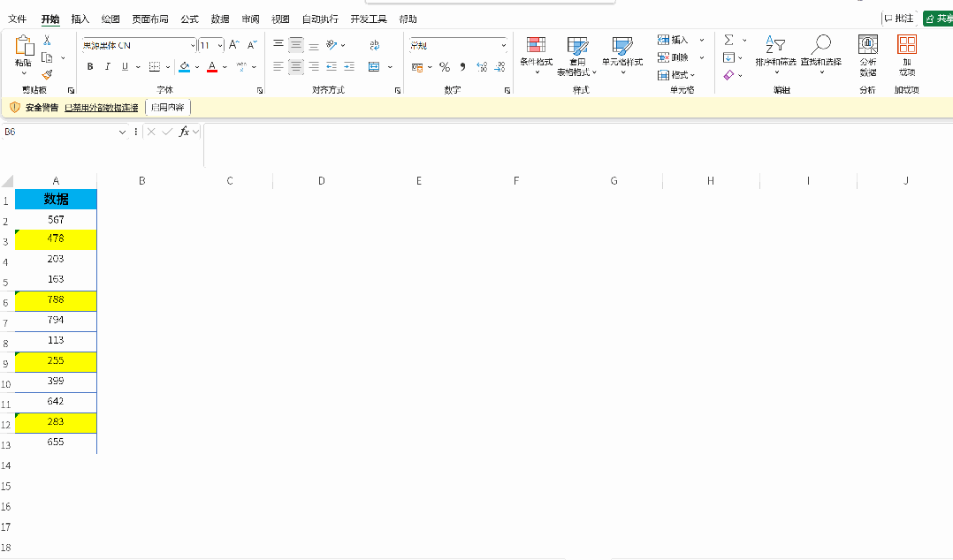Image resolution: width=953 pixels, height=560 pixels.
Task: Open Format as Table gallery
Action: pyautogui.click(x=576, y=56)
